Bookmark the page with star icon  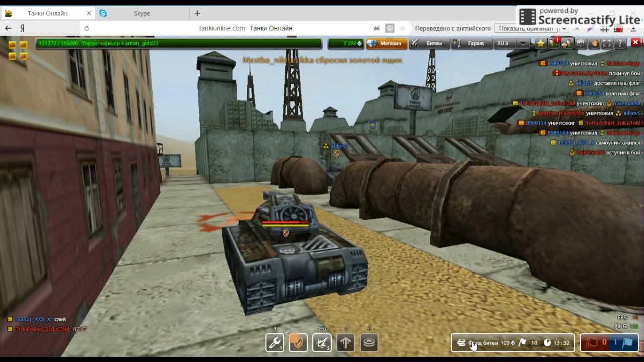click(x=403, y=28)
